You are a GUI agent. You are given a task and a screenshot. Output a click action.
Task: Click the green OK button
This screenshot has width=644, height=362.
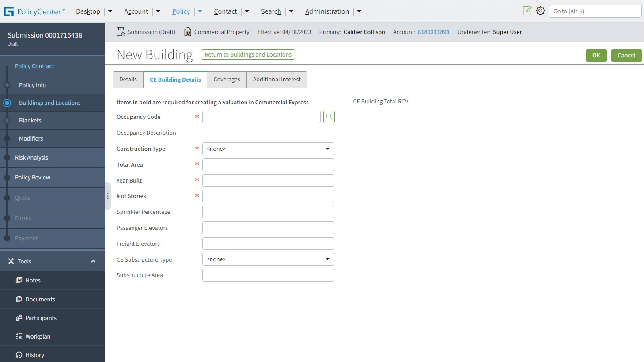tap(596, 55)
